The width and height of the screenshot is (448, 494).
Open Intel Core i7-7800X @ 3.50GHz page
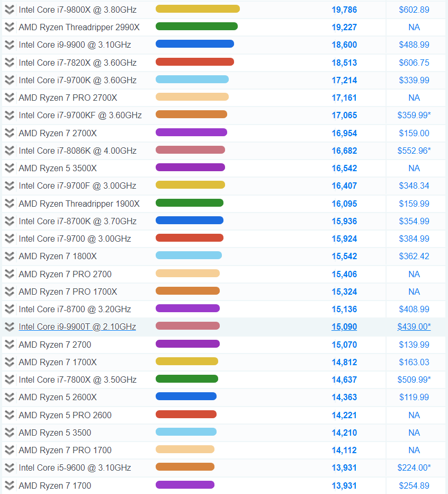(x=77, y=380)
